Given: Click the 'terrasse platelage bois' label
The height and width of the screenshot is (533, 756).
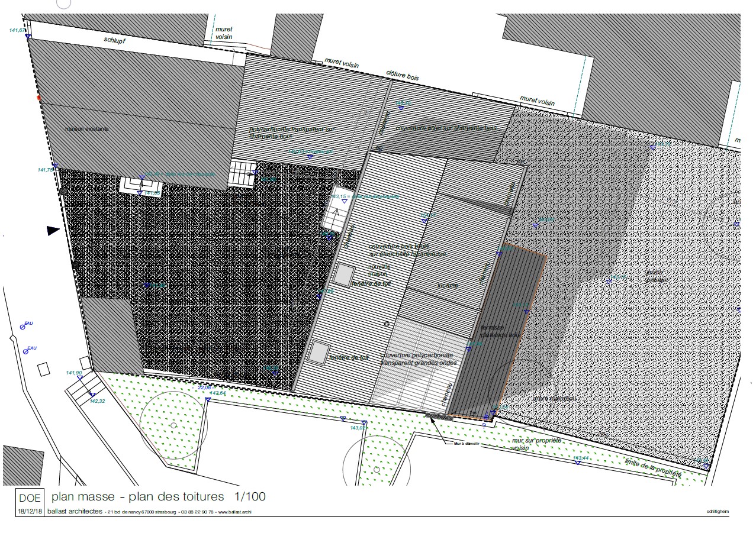Looking at the screenshot, I should 500,331.
